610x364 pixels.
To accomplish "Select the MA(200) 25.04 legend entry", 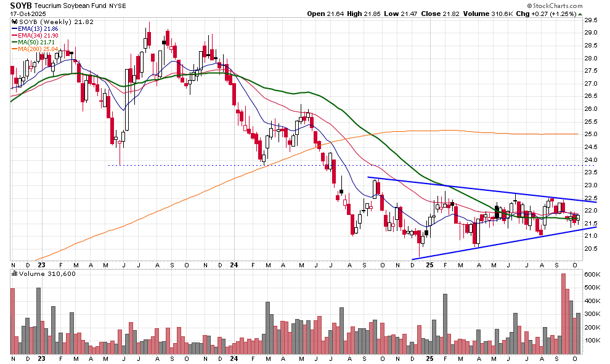I will (38, 49).
